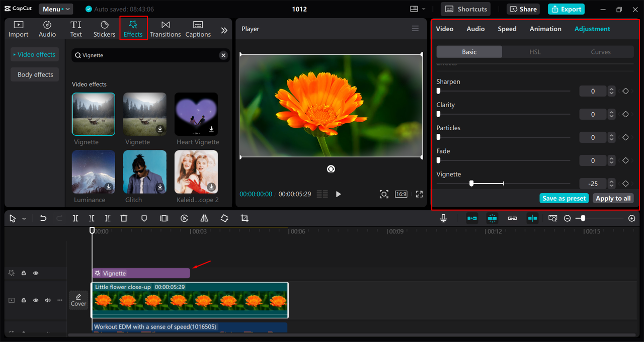Click the Clarity slider handle
This screenshot has width=644, height=342.
(x=438, y=114)
